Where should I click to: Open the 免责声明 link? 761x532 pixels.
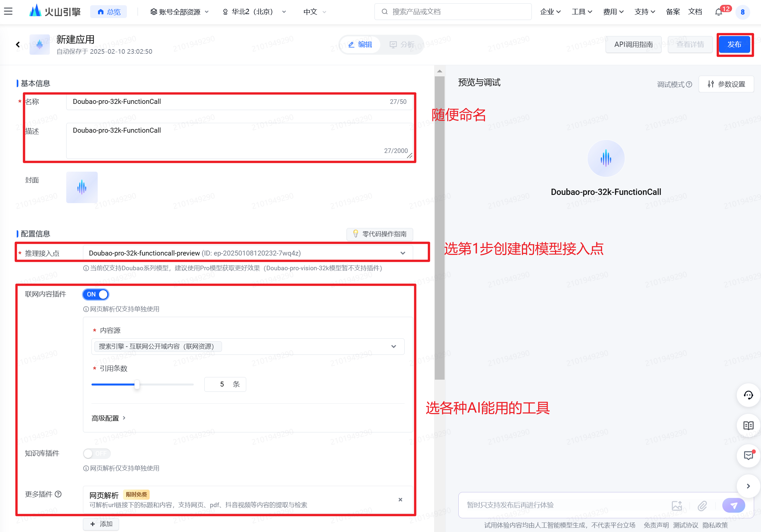pos(656,525)
